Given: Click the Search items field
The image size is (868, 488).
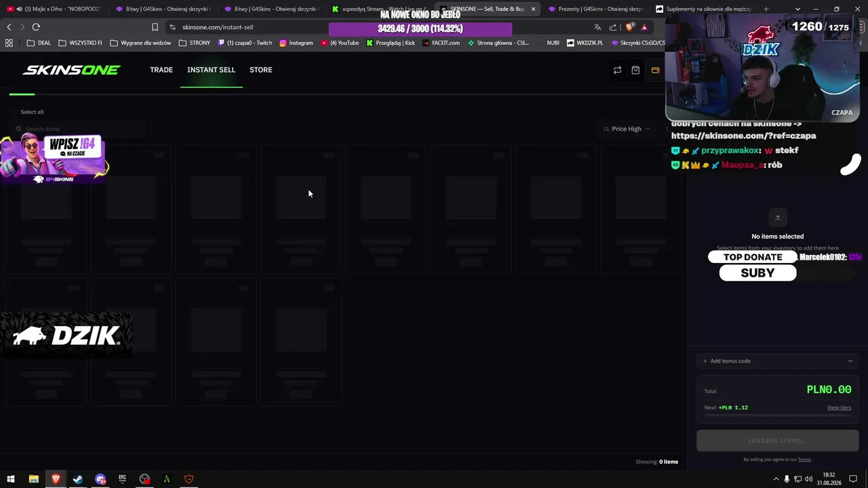Looking at the screenshot, I should click(x=77, y=129).
